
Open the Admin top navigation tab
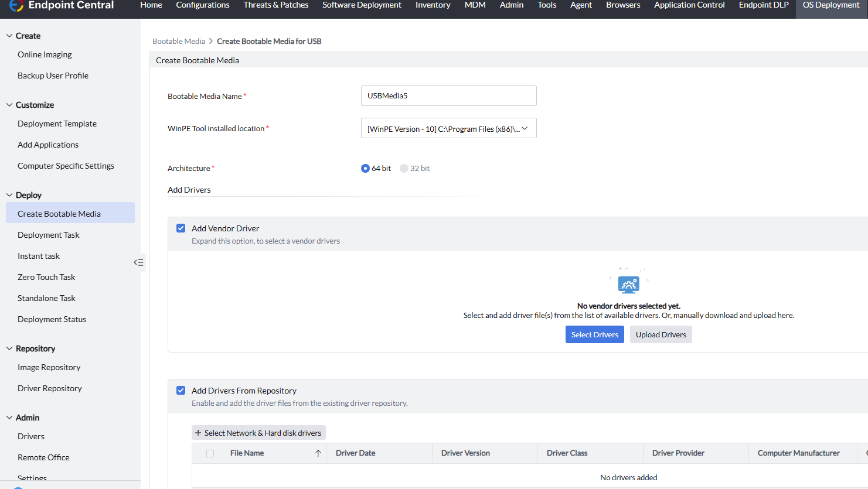[x=512, y=5]
